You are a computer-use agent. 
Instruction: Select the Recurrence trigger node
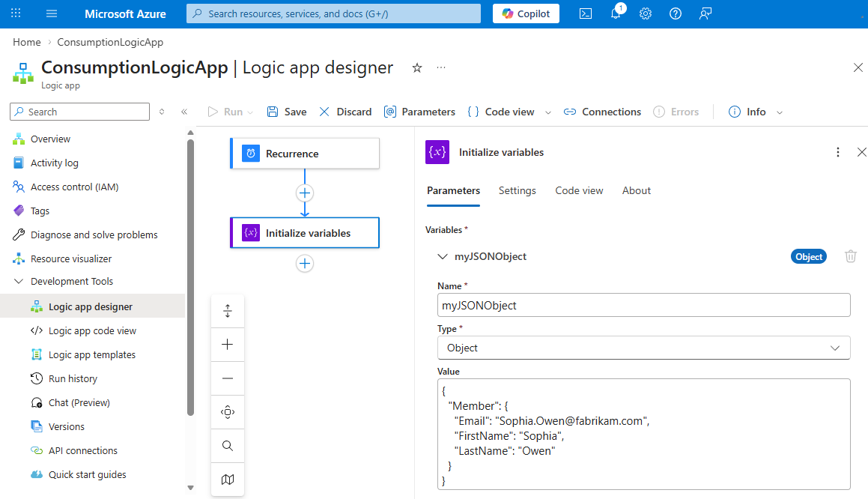click(x=305, y=154)
